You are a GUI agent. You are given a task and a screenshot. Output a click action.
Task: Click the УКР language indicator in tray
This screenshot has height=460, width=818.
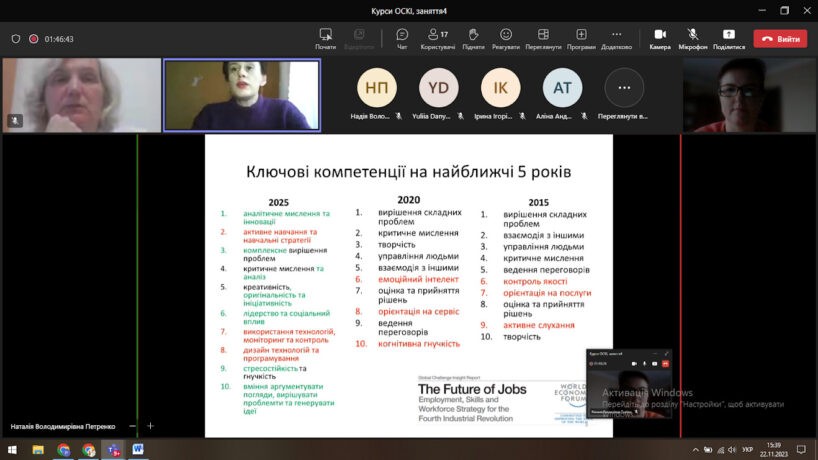pyautogui.click(x=747, y=450)
